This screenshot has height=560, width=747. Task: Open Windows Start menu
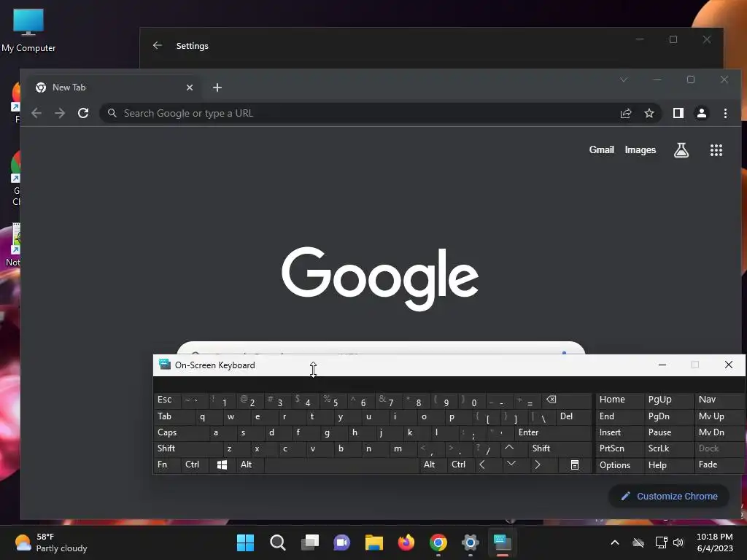click(245, 542)
